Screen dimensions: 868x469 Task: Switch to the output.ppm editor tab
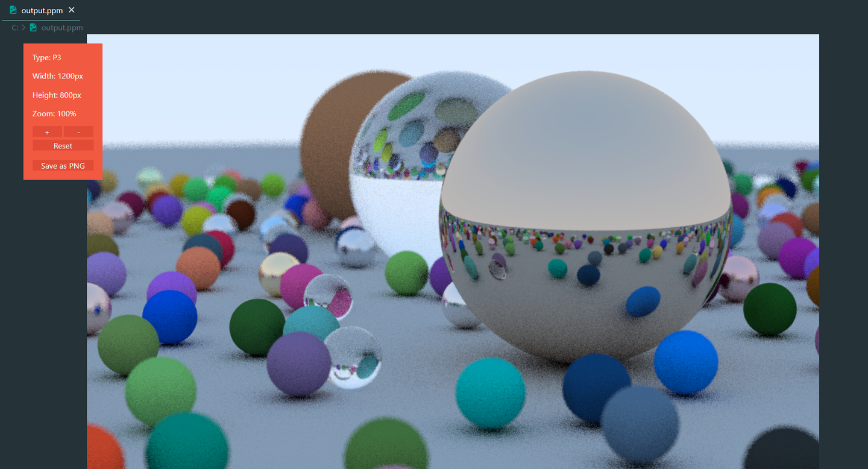click(x=42, y=10)
